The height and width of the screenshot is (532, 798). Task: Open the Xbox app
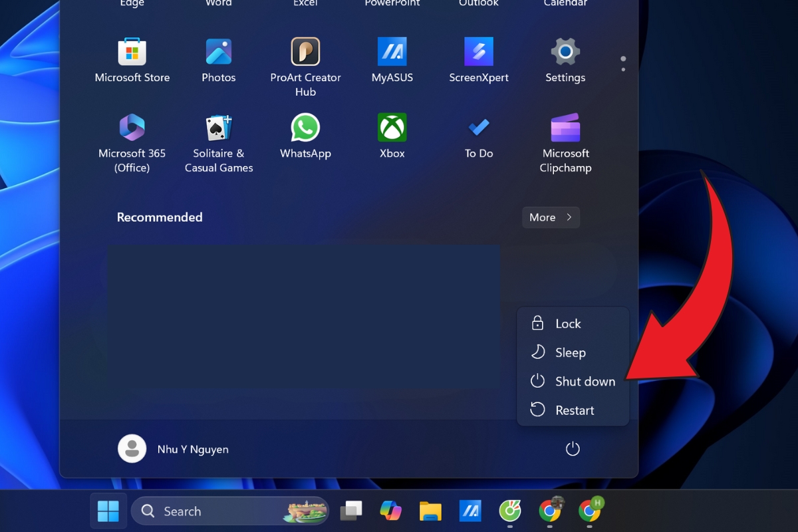pos(392,136)
